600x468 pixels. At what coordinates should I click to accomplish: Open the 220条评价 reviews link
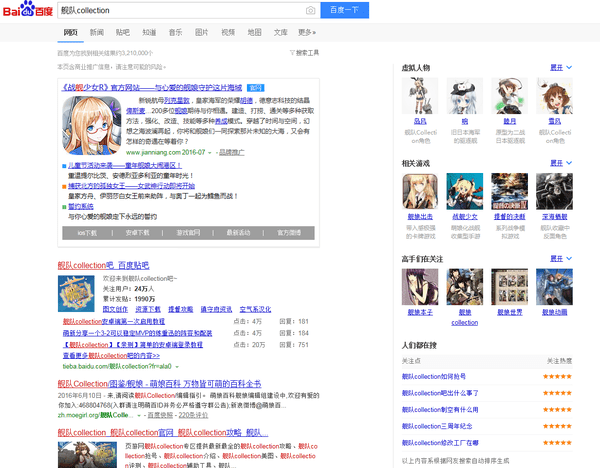click(193, 415)
